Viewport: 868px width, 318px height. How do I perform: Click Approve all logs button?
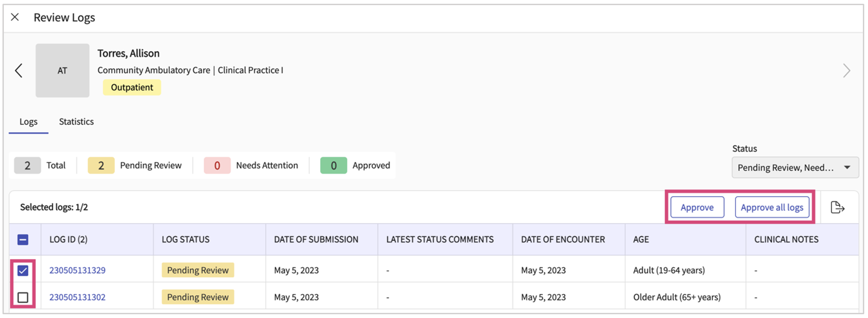(x=772, y=207)
